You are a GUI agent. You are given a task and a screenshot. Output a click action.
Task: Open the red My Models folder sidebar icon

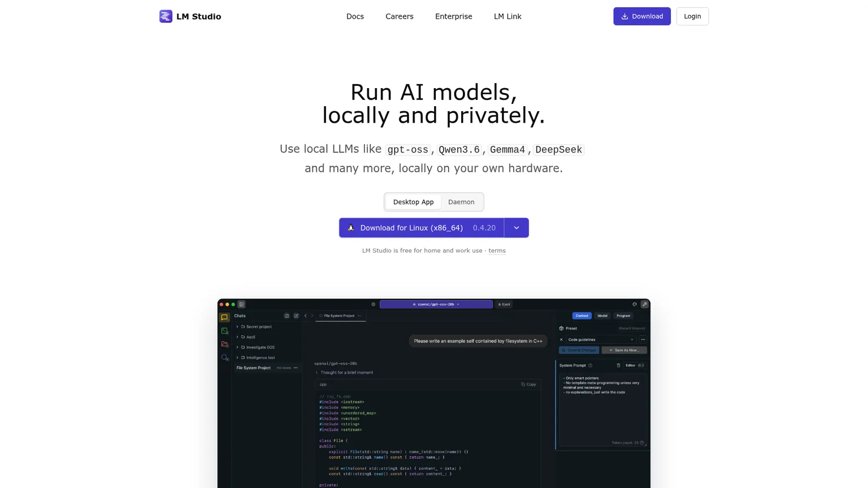[224, 344]
